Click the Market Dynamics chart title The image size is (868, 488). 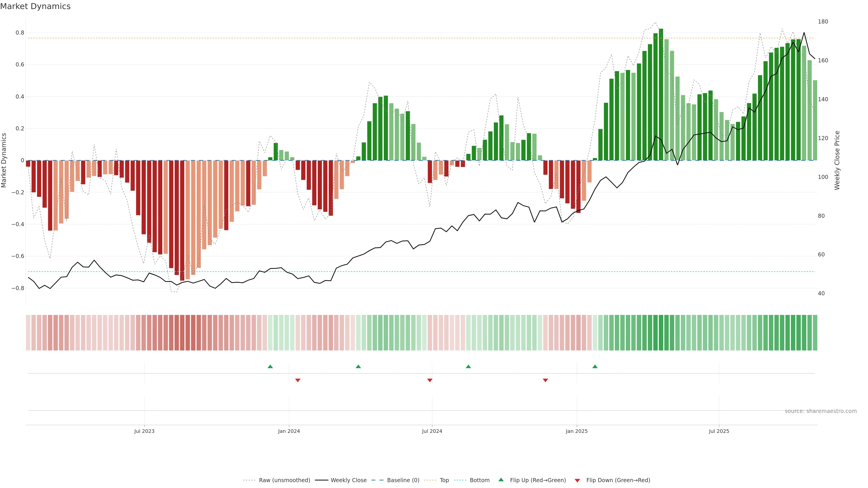point(35,6)
